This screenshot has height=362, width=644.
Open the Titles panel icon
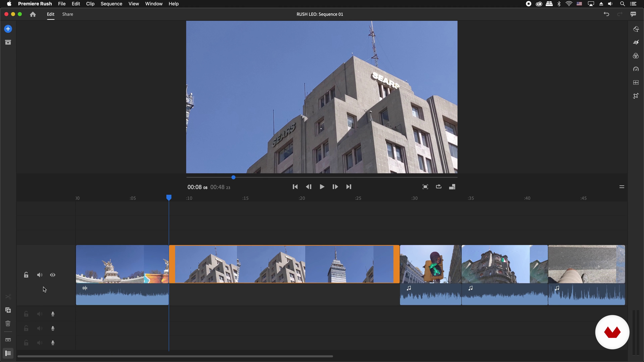[636, 29]
